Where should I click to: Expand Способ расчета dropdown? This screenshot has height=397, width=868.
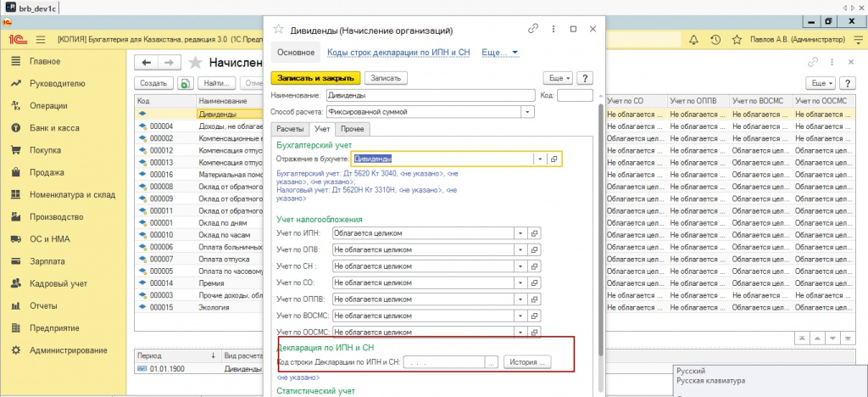[x=528, y=112]
